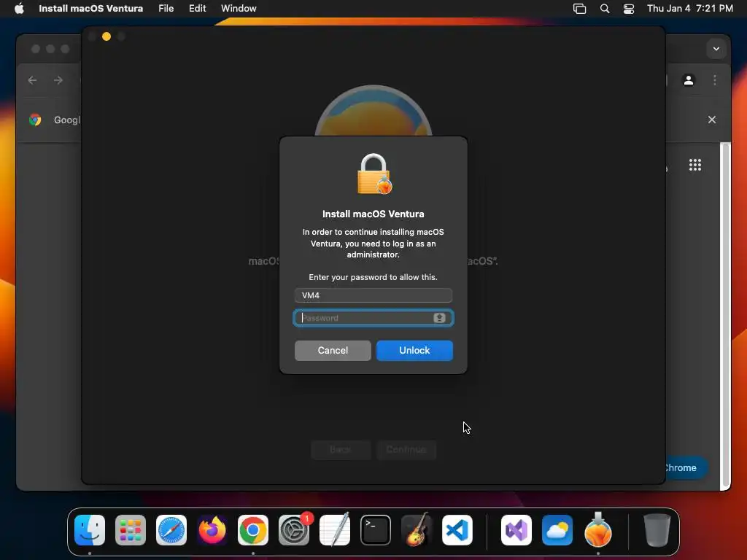Launch GarageBand from the Dock
This screenshot has width=747, height=560.
point(417,529)
